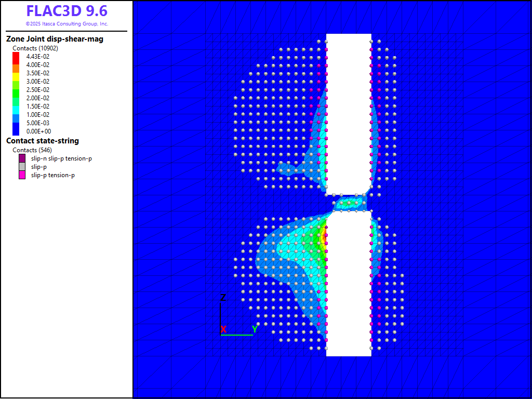This screenshot has width=532, height=399.
Task: Click the Contacts (546) legend label
Action: [x=32, y=150]
